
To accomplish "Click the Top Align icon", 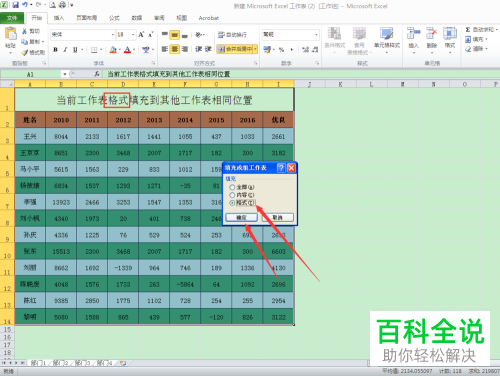I will (x=165, y=34).
